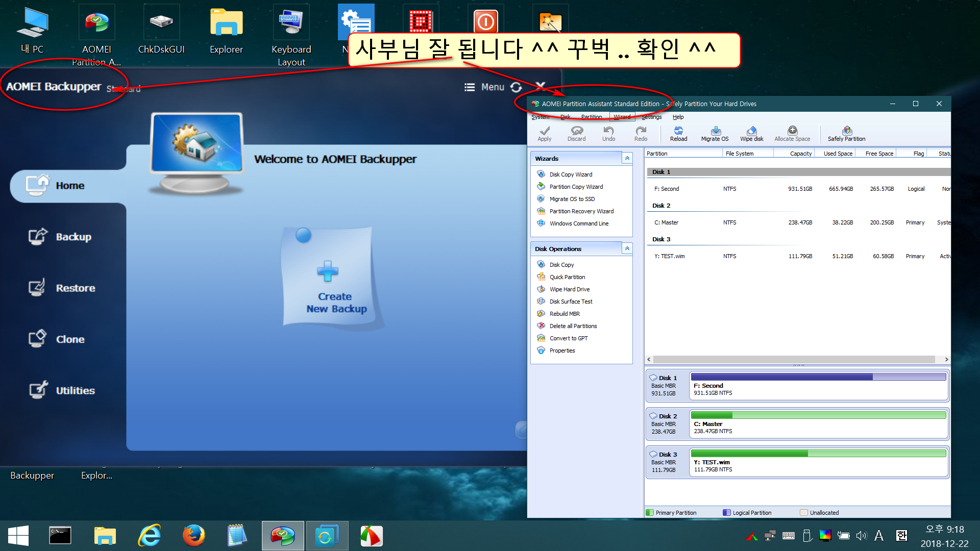Screen dimensions: 980x551
Task: Open the Help menu
Action: (678, 117)
